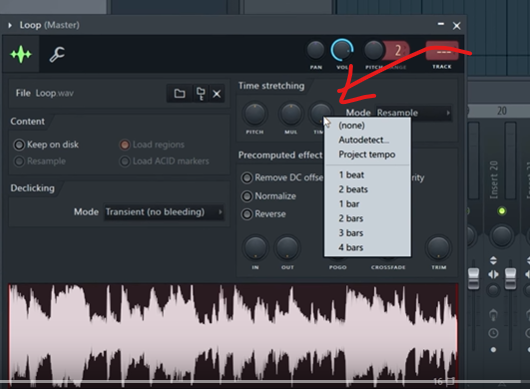Remove the loaded Loop.wav sample with X

pos(217,94)
